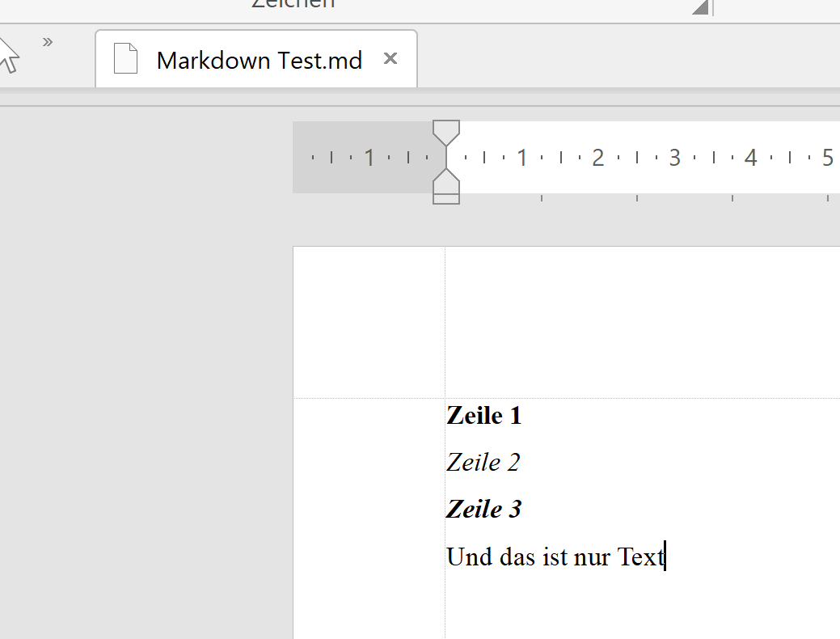Close the Markdown Test.md tab
The width and height of the screenshot is (840, 639).
[x=390, y=58]
